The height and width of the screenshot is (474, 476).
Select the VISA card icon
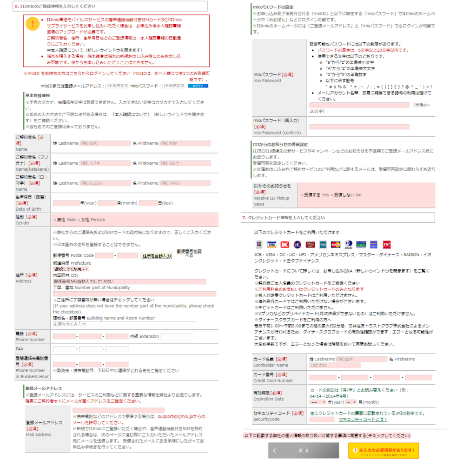tap(272, 244)
